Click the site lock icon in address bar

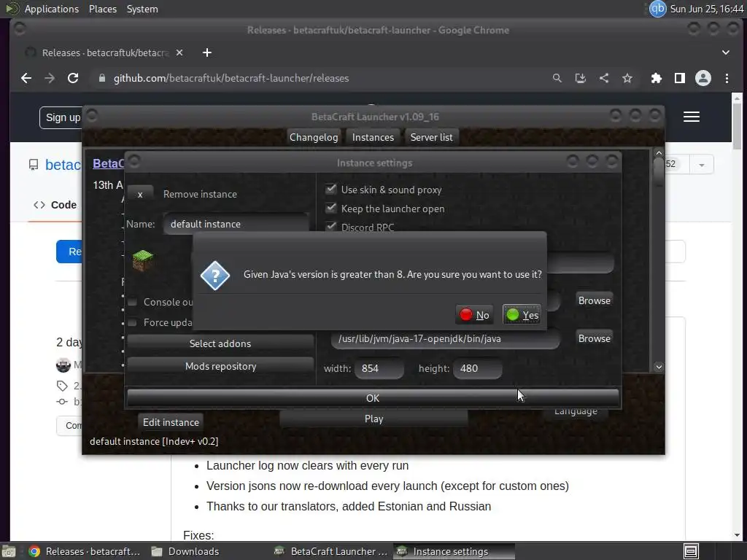click(101, 78)
